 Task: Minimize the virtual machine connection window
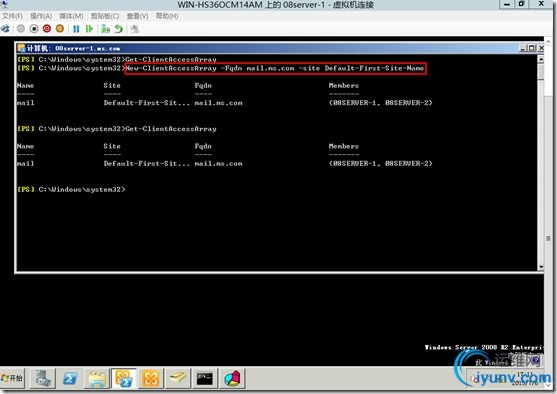pyautogui.click(x=507, y=4)
